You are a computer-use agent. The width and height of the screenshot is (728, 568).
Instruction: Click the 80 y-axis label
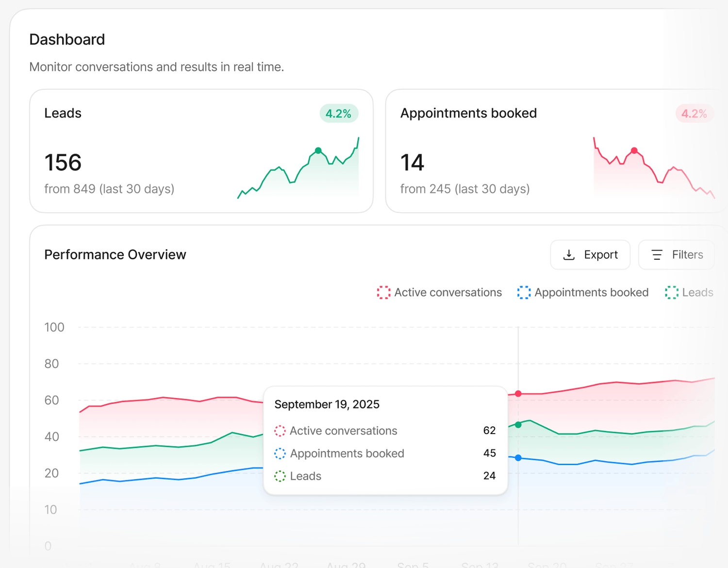coord(51,364)
